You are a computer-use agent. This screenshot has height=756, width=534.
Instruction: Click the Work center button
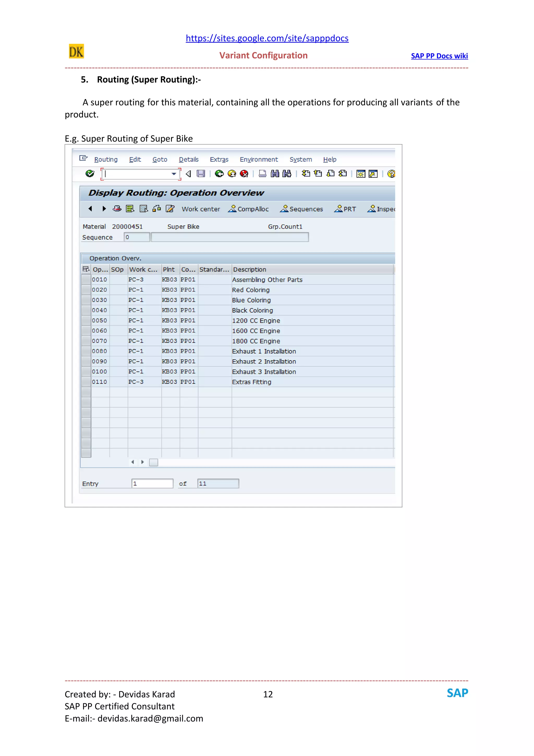201,209
